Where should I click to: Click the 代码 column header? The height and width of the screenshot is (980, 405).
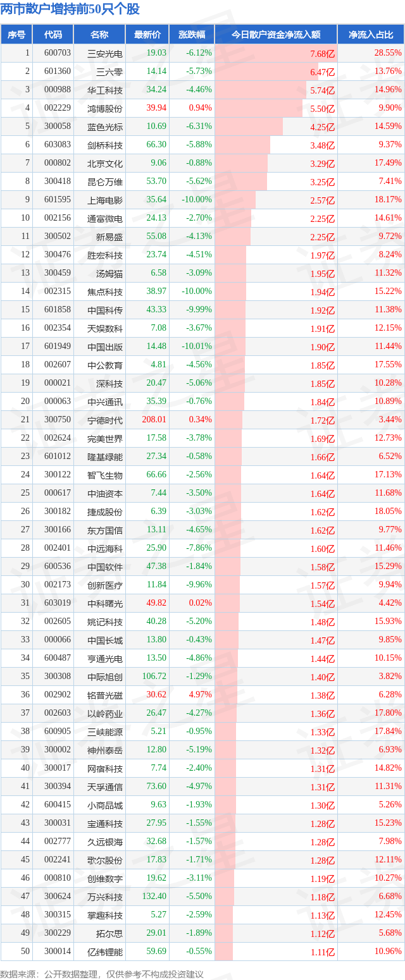[53, 35]
